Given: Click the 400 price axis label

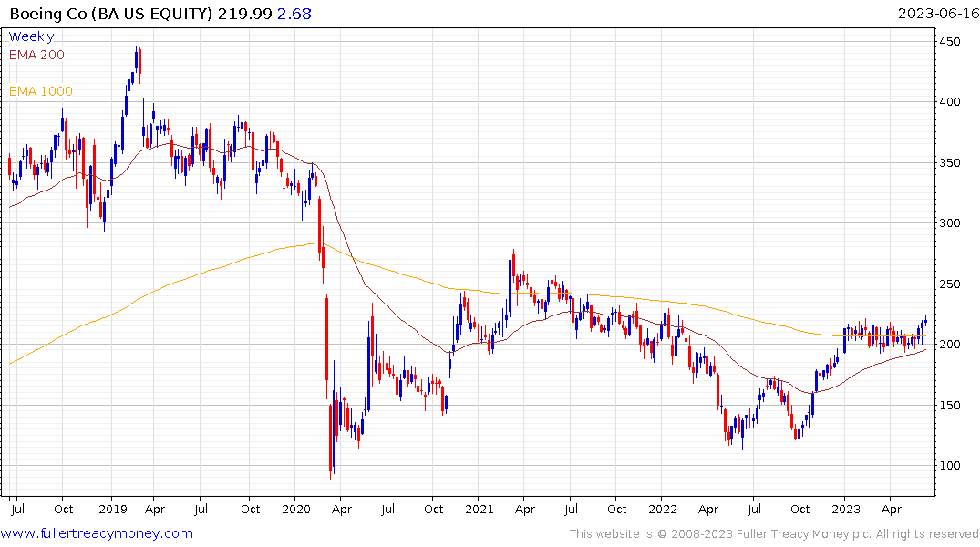Looking at the screenshot, I should [949, 102].
